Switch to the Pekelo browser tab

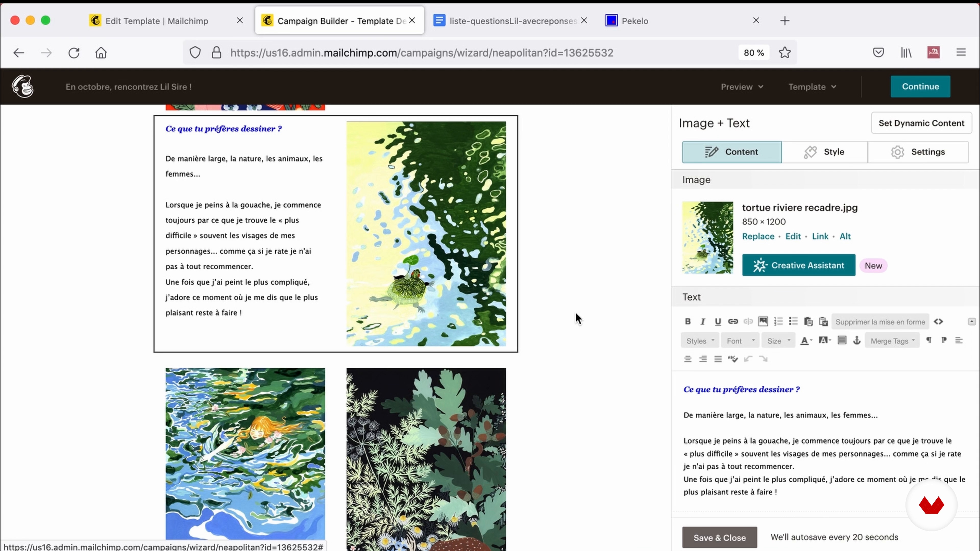point(634,20)
